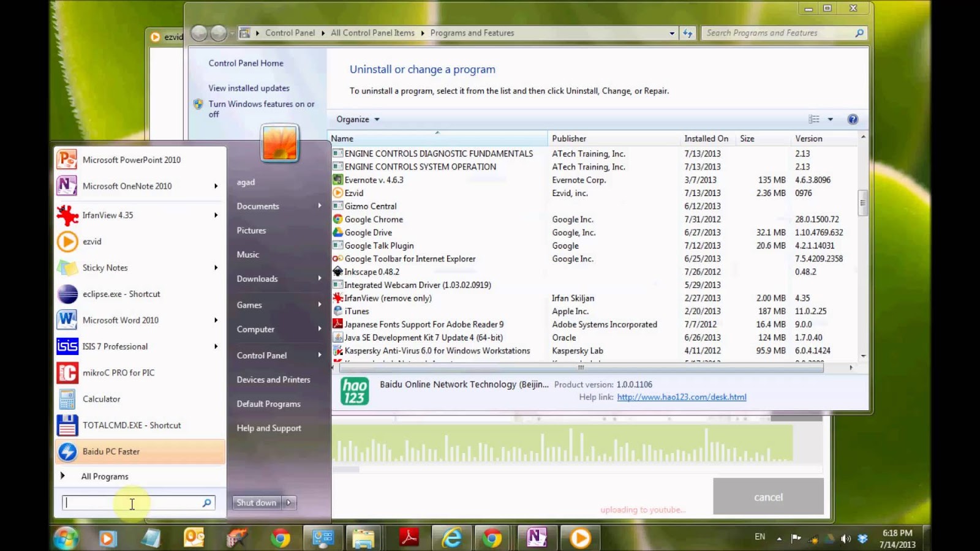
Task: Click All Control Panel Items in the breadcrumb
Action: tap(372, 33)
